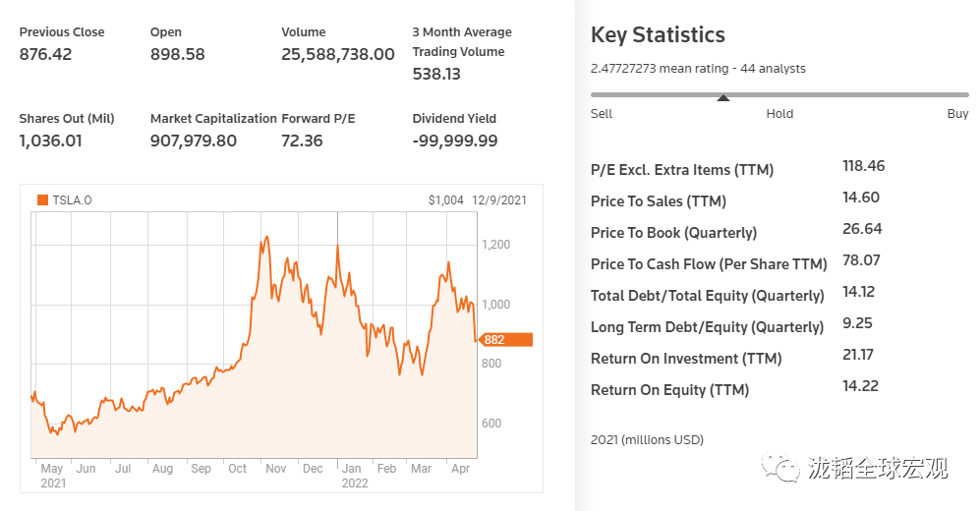Click Jan 2022 on the chart axis

coord(354,476)
